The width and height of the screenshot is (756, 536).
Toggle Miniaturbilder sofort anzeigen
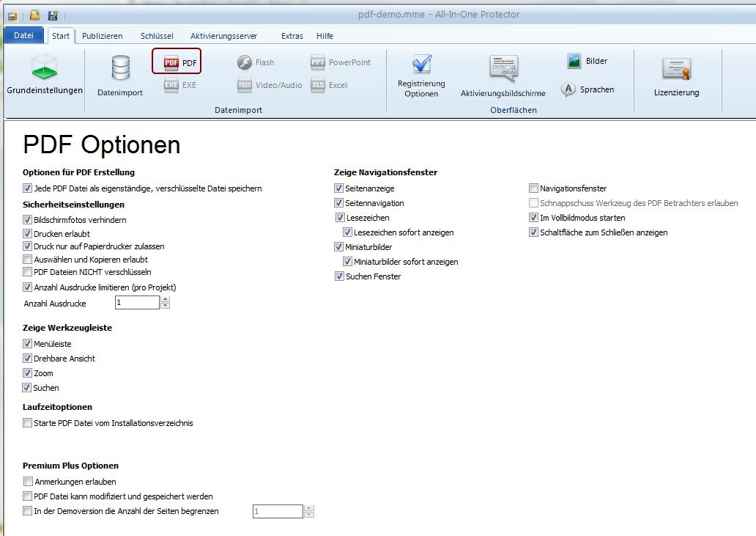click(x=348, y=262)
